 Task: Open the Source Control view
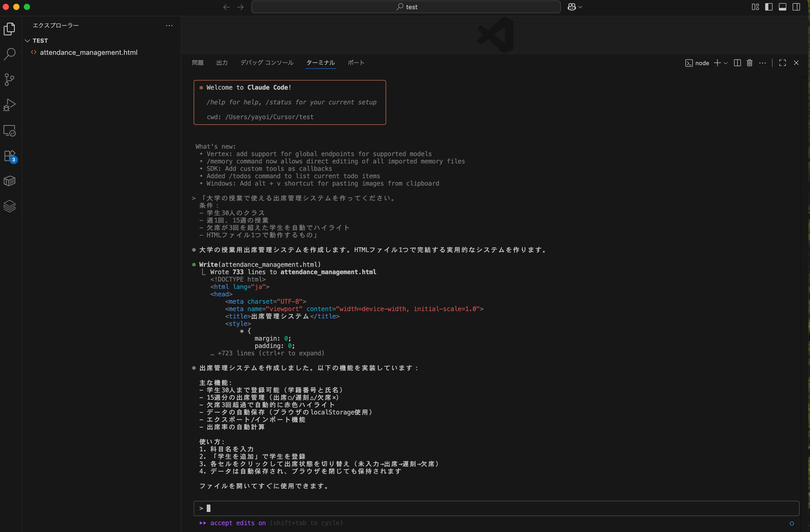(9, 79)
